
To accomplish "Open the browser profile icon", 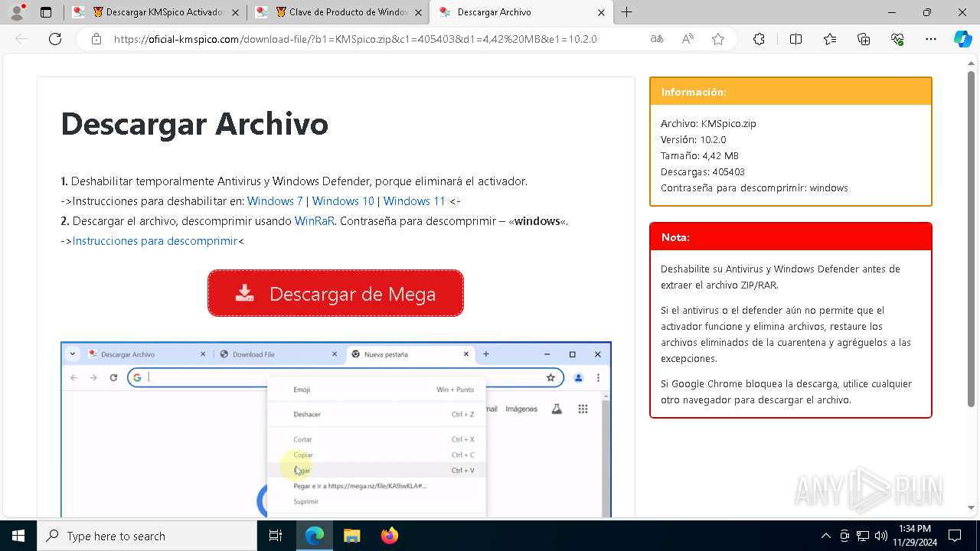I will [x=17, y=12].
